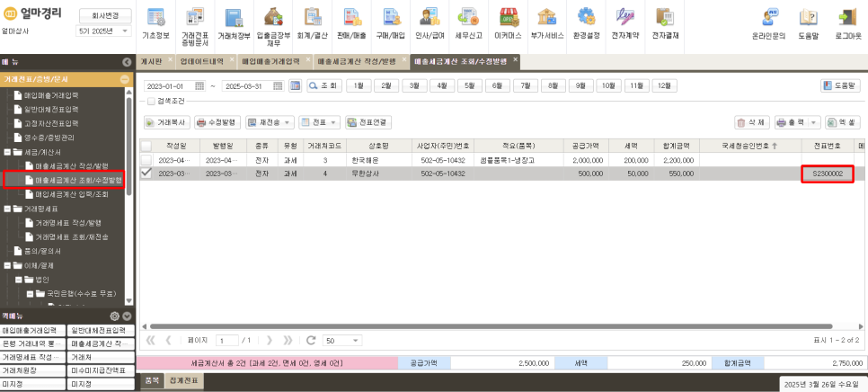Collapse the 세금/계산서 tree folder

point(7,151)
